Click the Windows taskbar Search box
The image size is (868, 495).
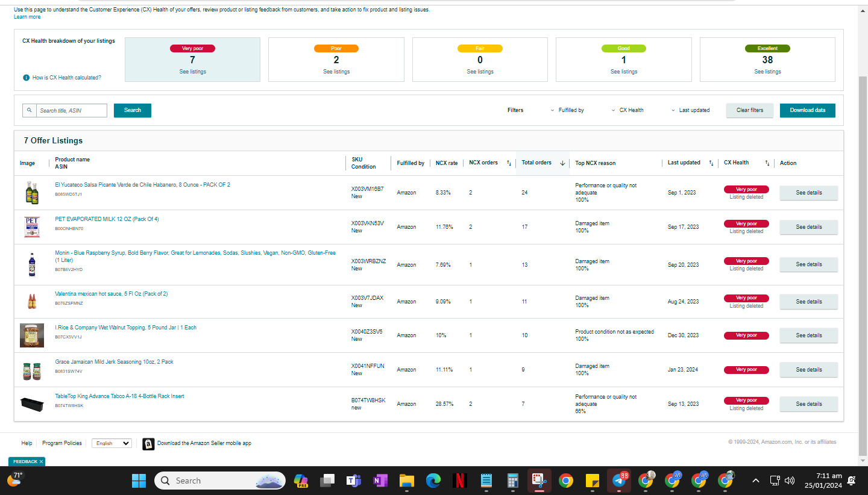[220, 481]
